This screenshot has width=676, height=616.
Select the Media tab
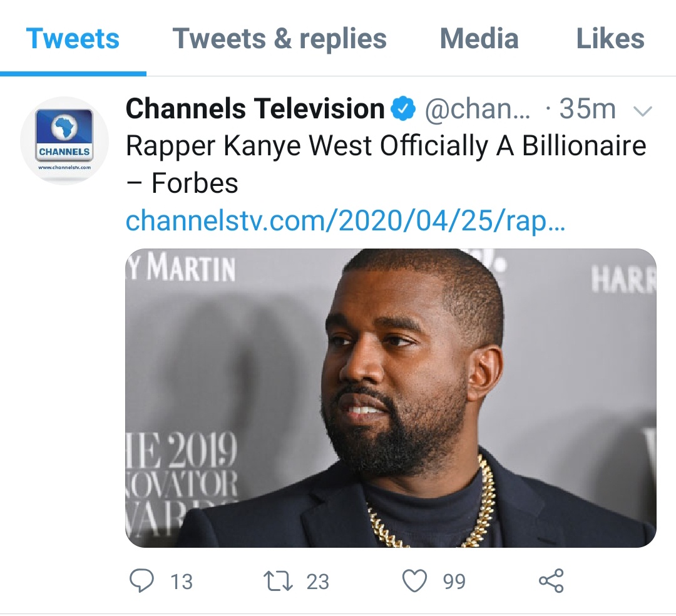coord(479,39)
